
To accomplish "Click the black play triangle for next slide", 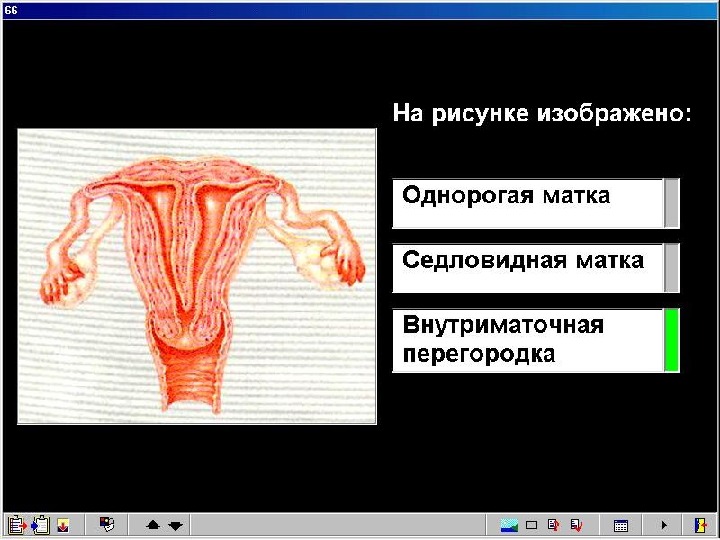I will [664, 525].
